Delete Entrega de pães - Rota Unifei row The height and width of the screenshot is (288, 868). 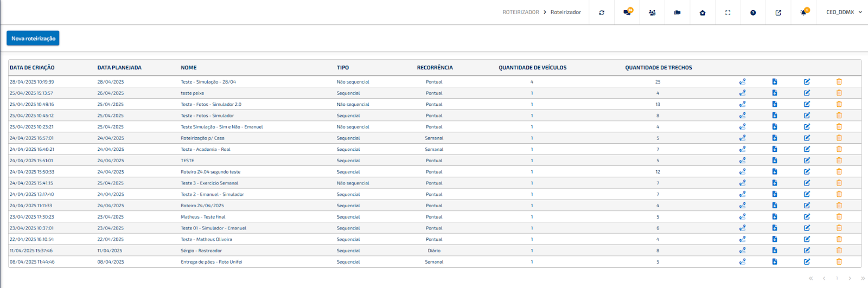click(839, 262)
